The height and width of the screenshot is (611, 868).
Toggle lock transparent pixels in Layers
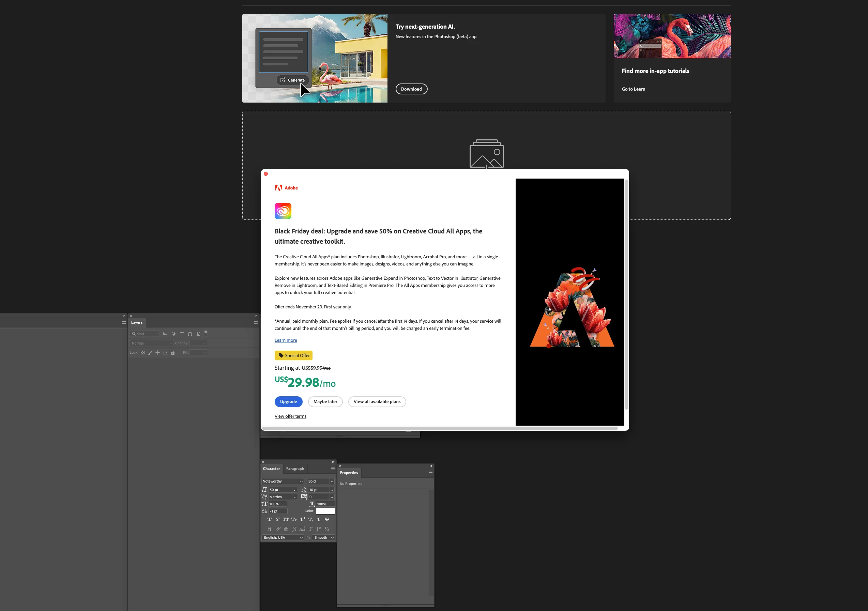pos(142,353)
